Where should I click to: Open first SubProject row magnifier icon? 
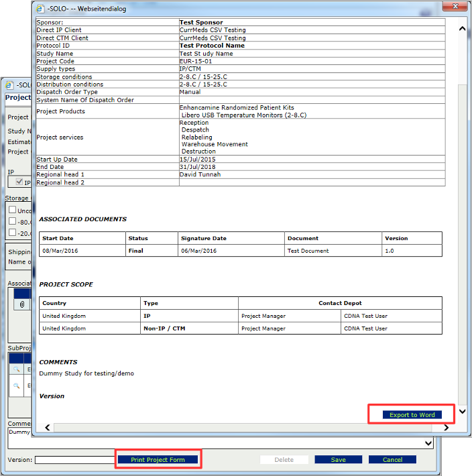(16, 369)
